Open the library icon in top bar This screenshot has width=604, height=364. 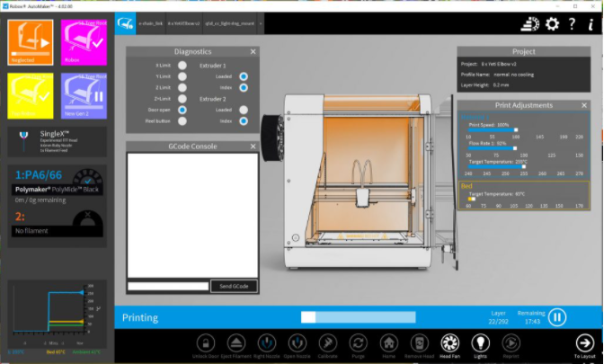pos(530,24)
